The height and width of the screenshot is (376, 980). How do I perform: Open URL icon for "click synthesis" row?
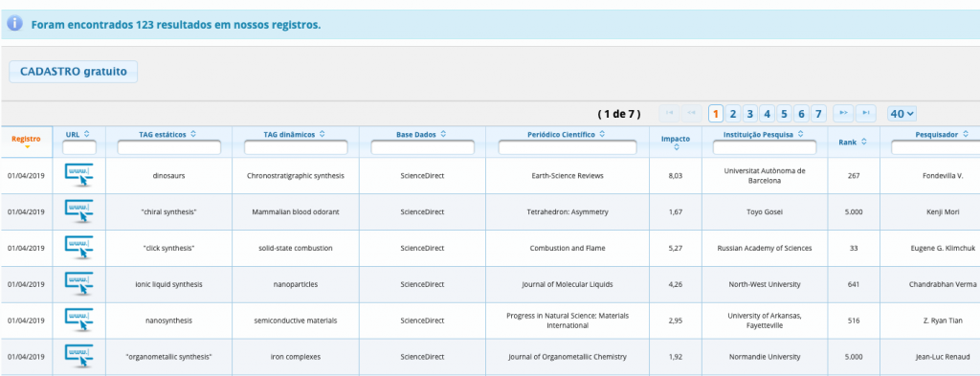[79, 248]
